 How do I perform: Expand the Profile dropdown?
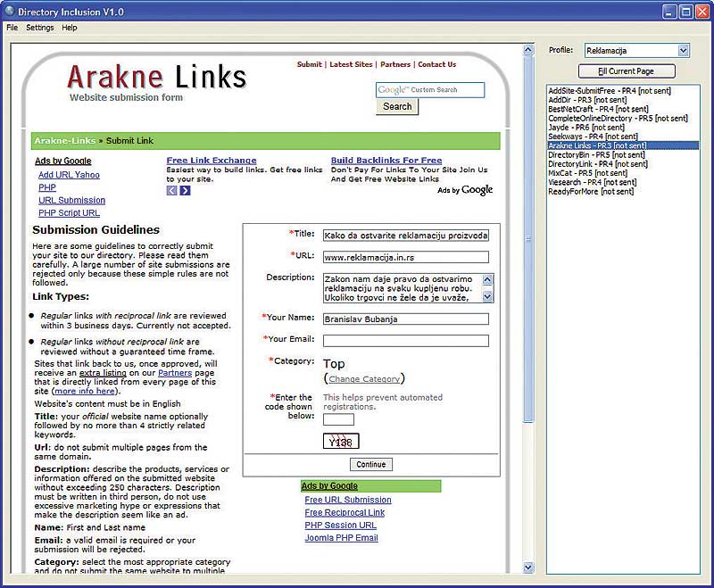pos(683,51)
